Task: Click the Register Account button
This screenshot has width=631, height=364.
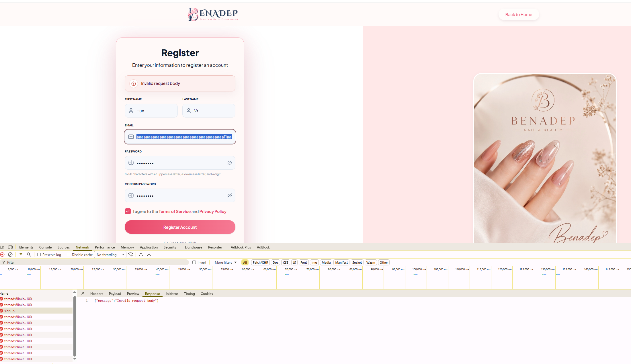Action: pos(180,227)
